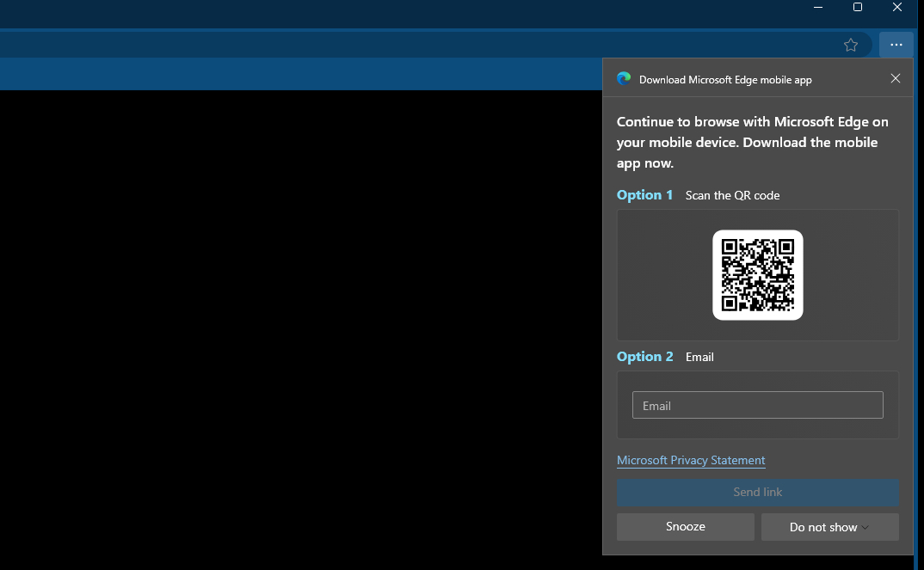This screenshot has height=570, width=924.
Task: Snooze the mobile app prompt
Action: click(x=686, y=526)
